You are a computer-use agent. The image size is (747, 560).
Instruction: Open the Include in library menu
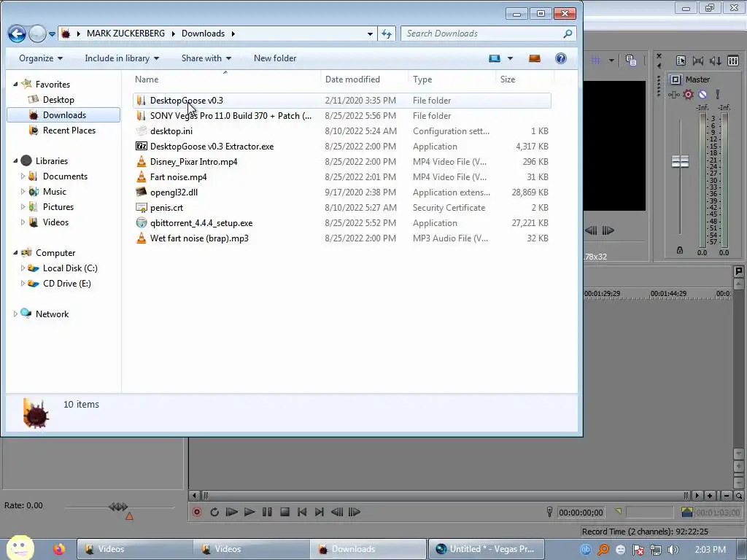(122, 58)
